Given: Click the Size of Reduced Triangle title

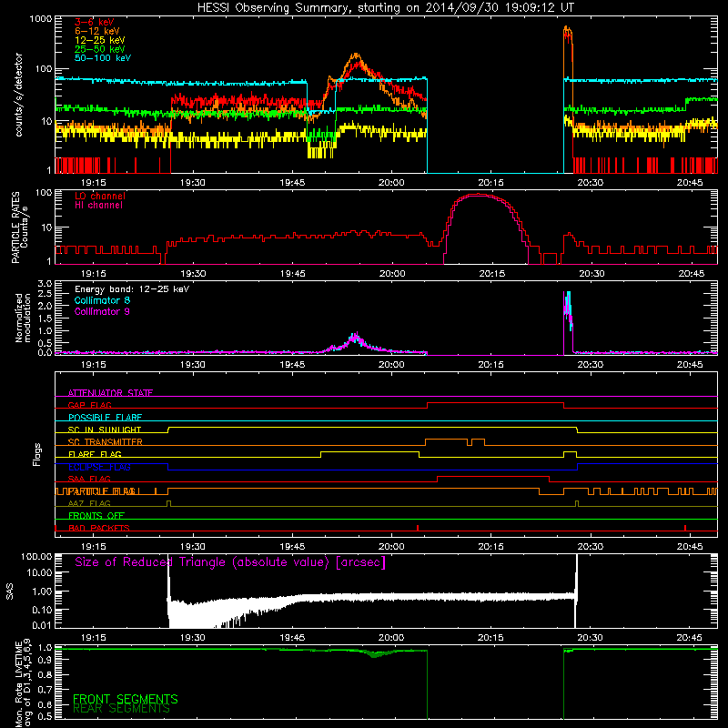Looking at the screenshot, I should pos(230,562).
